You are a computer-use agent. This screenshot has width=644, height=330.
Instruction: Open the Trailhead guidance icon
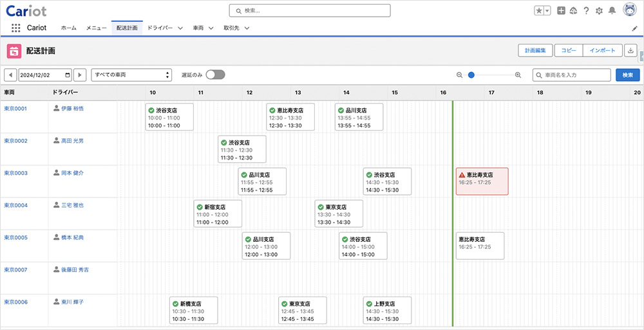coord(573,11)
